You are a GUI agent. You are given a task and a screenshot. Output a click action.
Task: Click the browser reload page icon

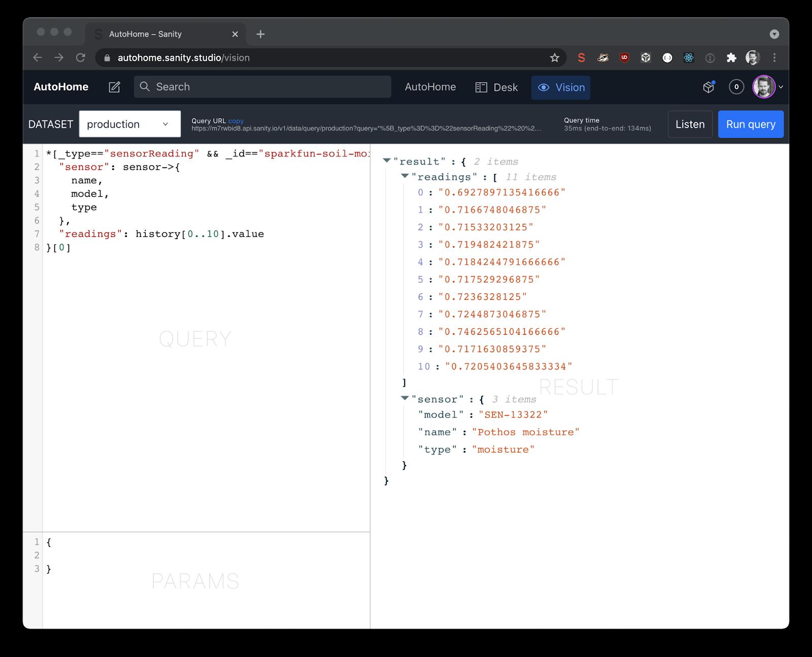coord(81,58)
